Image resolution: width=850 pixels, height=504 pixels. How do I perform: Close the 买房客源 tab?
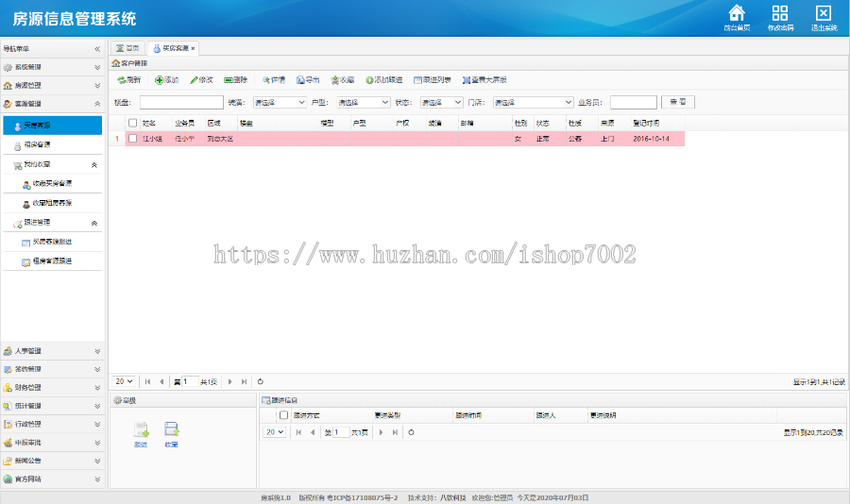pyautogui.click(x=193, y=49)
